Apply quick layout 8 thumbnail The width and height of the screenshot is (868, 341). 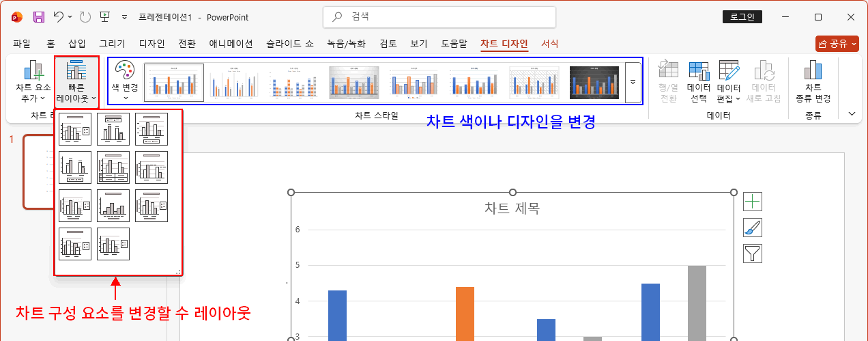[x=113, y=206]
